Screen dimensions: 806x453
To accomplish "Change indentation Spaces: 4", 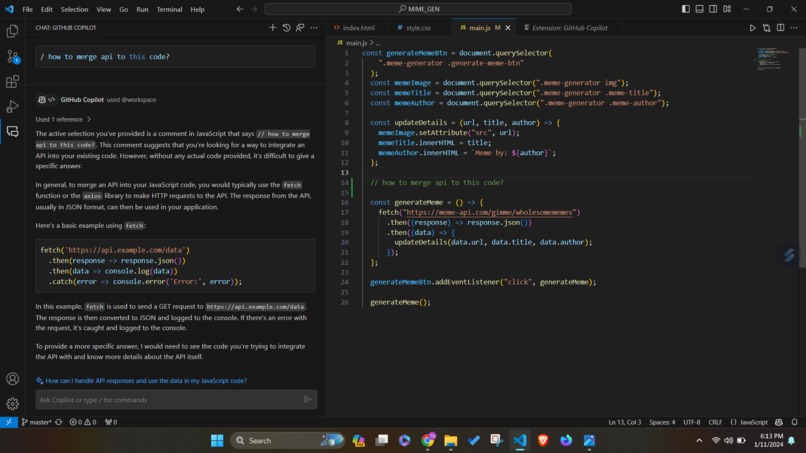I will pos(662,422).
